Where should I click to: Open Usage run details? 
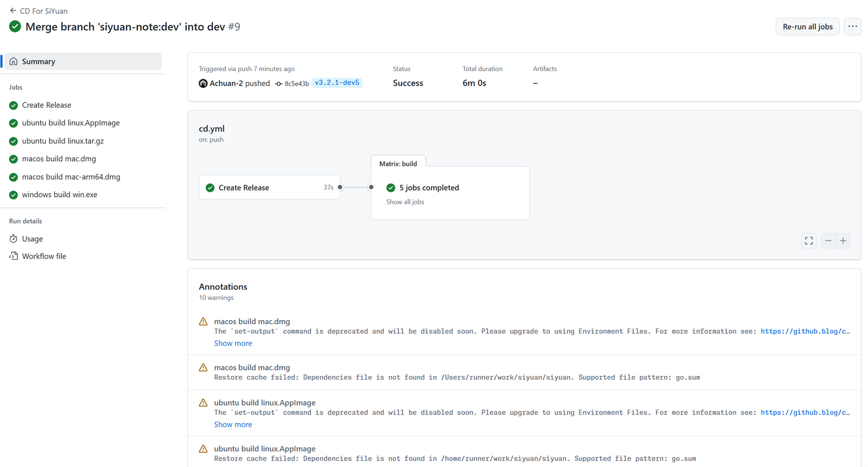pyautogui.click(x=33, y=239)
